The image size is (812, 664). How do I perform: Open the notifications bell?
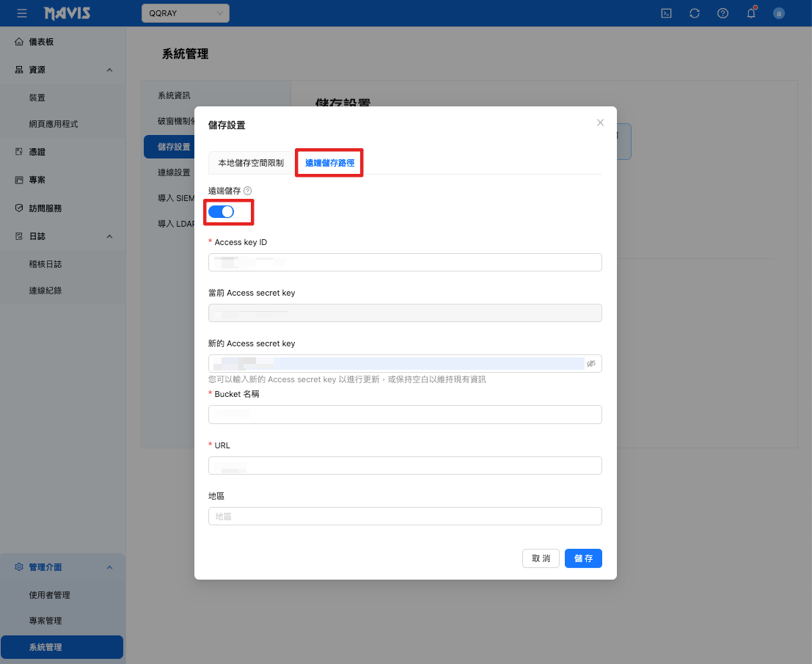(751, 13)
